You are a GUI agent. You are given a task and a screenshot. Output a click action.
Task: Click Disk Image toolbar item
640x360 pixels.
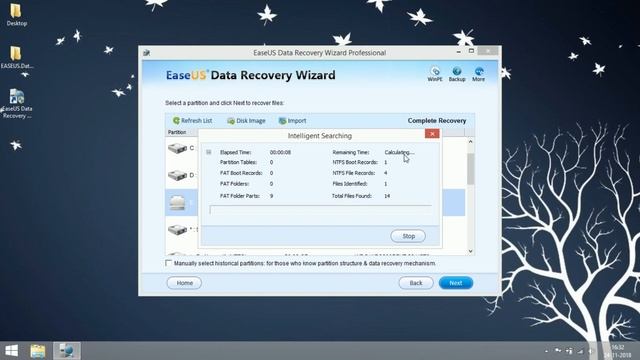[x=246, y=121]
